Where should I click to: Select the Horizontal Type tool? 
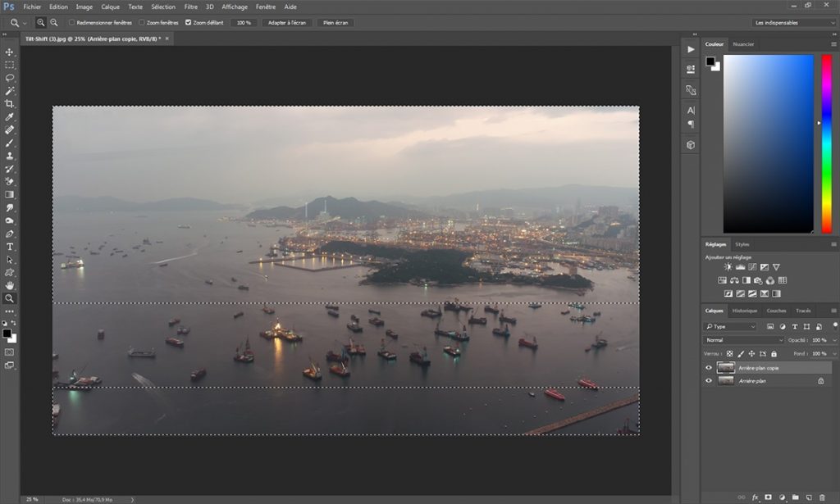(x=10, y=247)
